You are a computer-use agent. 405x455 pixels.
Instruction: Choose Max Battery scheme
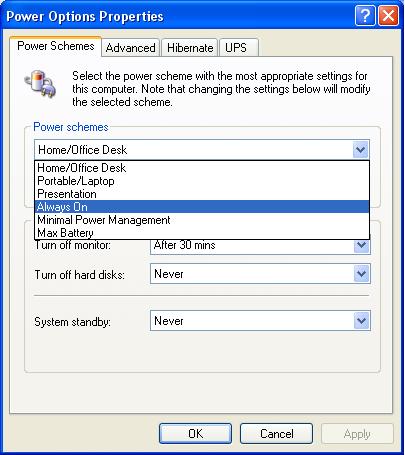pyautogui.click(x=202, y=232)
